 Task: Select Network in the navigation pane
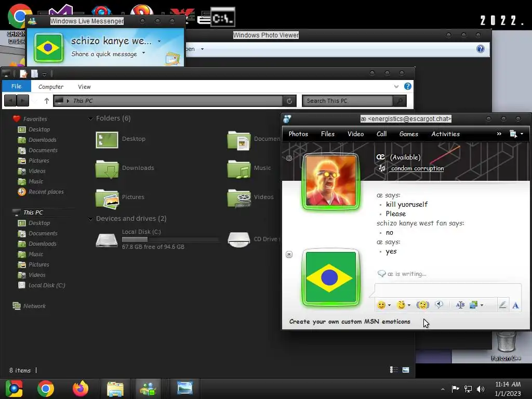click(x=29, y=306)
